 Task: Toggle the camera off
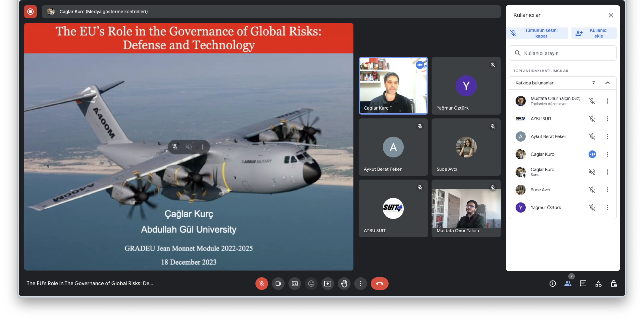click(278, 283)
